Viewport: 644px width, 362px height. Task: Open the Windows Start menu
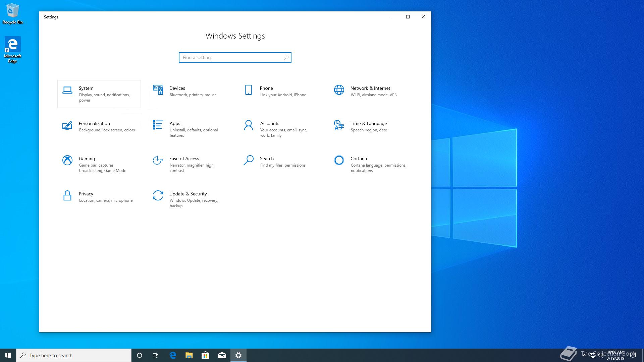tap(8, 355)
